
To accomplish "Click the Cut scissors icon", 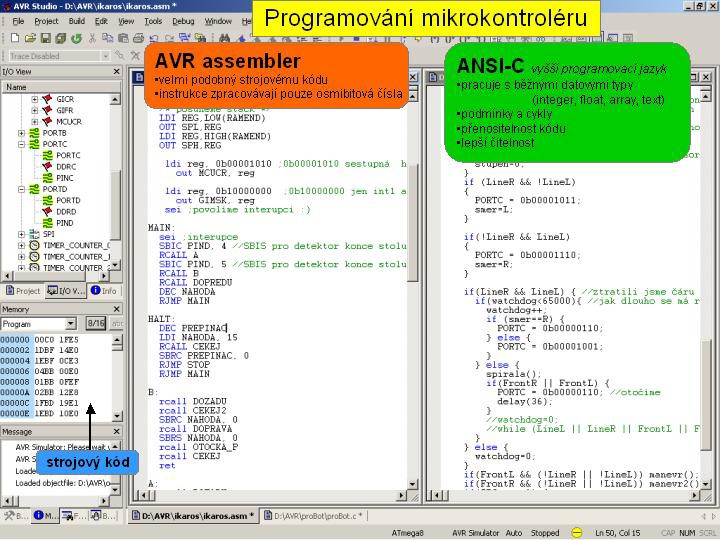I will point(92,38).
